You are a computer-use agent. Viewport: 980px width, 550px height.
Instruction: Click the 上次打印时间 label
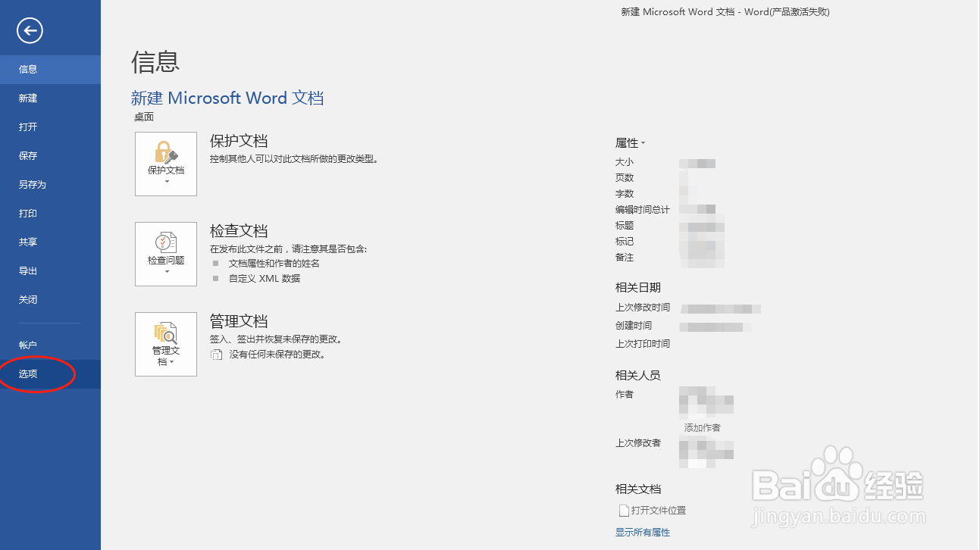pos(643,344)
